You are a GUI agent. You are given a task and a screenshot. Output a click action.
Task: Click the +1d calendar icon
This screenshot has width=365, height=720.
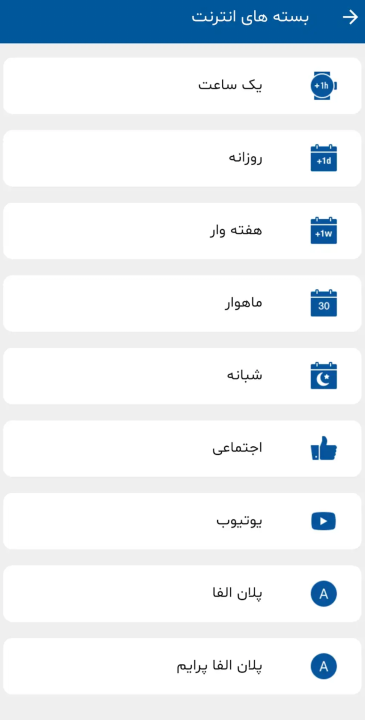click(x=324, y=158)
